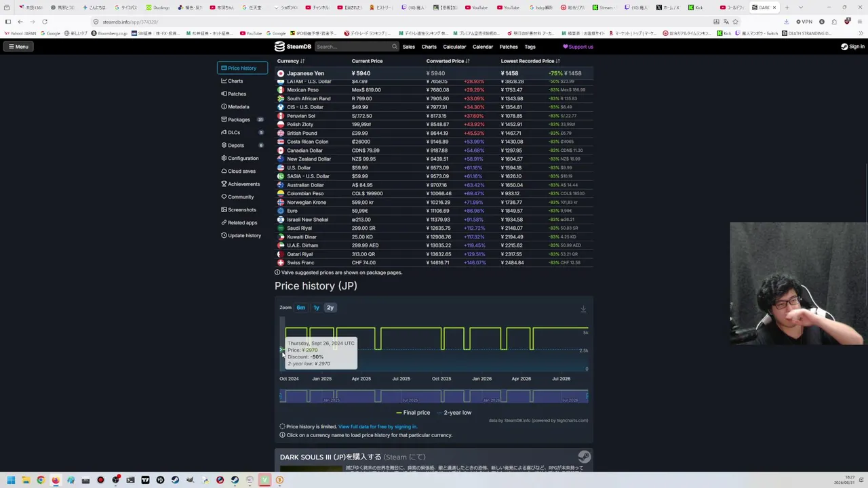Click the browser back arrow
This screenshot has width=868, height=488.
click(x=20, y=22)
